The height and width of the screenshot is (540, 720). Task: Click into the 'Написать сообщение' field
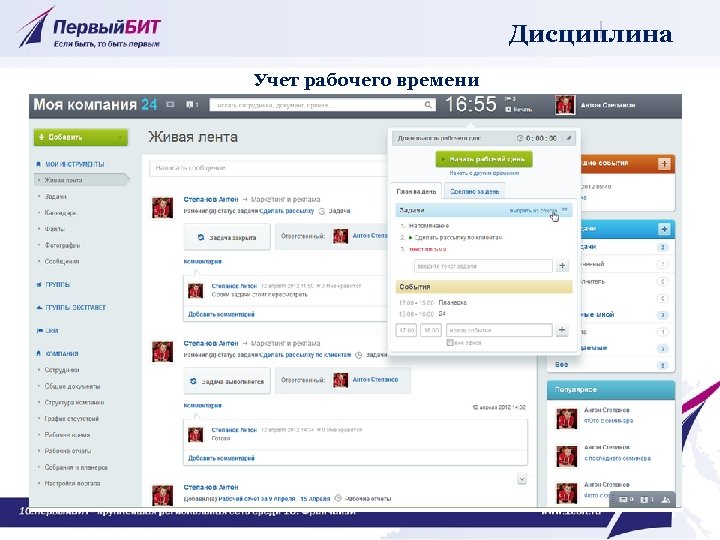click(269, 168)
